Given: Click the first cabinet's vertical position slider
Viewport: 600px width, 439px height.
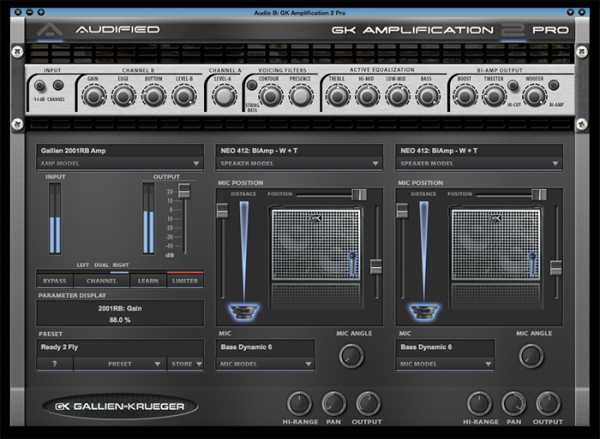Looking at the screenshot, I should coord(376,266).
